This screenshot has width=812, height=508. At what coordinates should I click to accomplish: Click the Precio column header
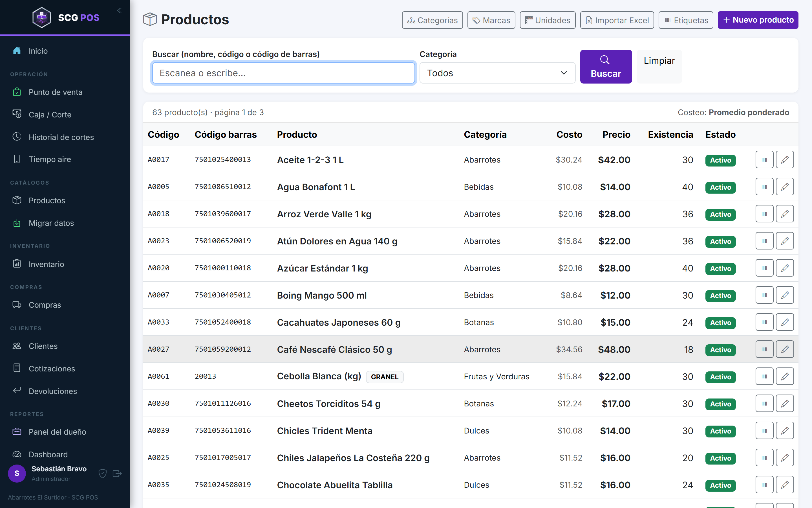616,134
